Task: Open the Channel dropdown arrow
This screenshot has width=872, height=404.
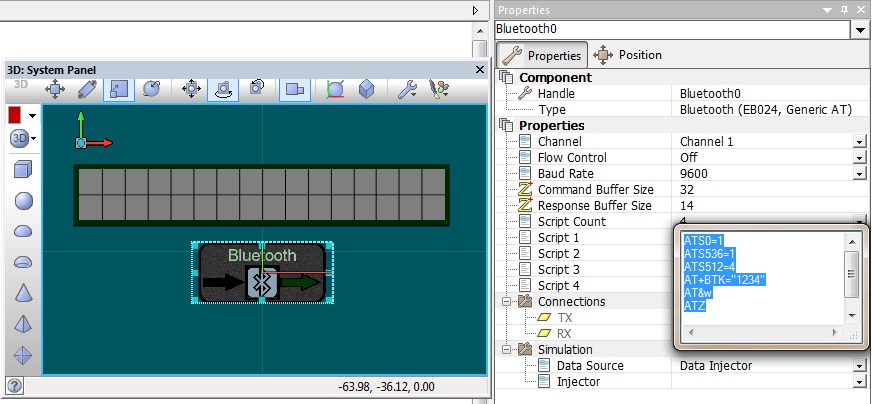Action: tap(858, 142)
